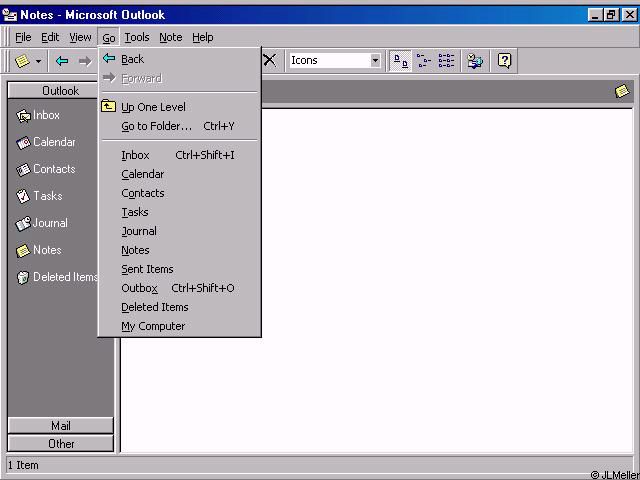Choose Notes in the Go menu
The image size is (640, 480).
[179, 250]
